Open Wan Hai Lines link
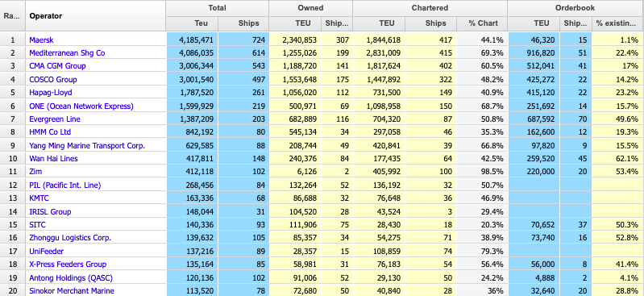644x296 pixels. click(x=53, y=158)
